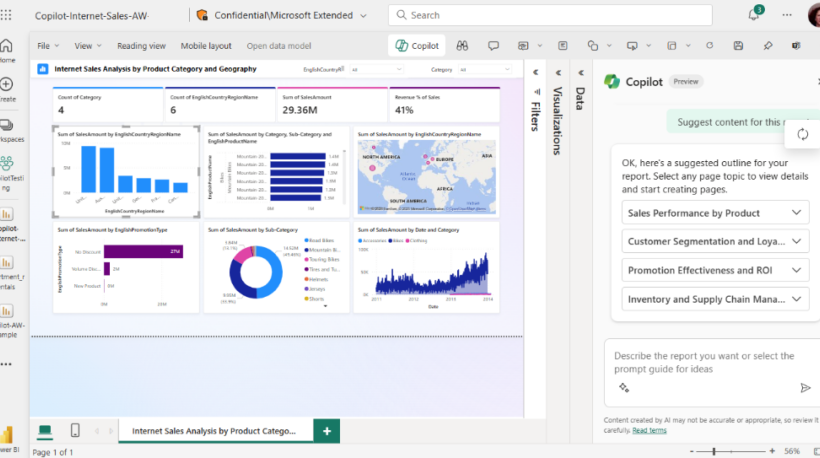This screenshot has width=820, height=458.
Task: Go to Home in left navigation
Action: 6,50
